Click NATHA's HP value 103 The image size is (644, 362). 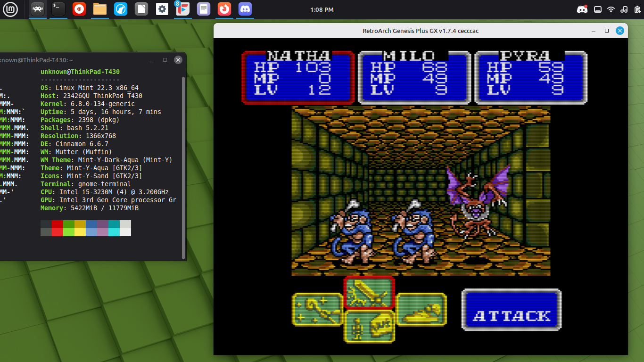[x=313, y=67]
